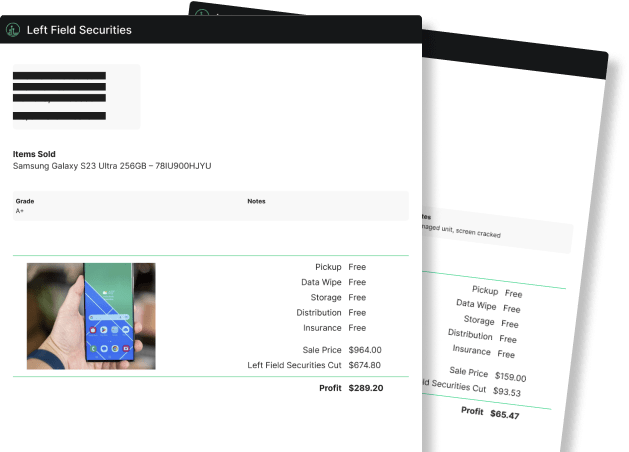Click the Grade column header
This screenshot has width=629, height=452.
coord(25,201)
